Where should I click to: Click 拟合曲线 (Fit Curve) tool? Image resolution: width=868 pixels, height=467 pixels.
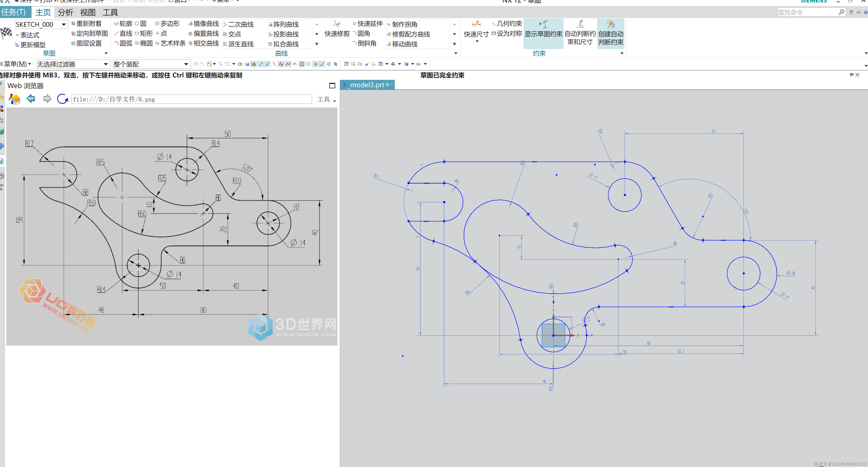283,44
